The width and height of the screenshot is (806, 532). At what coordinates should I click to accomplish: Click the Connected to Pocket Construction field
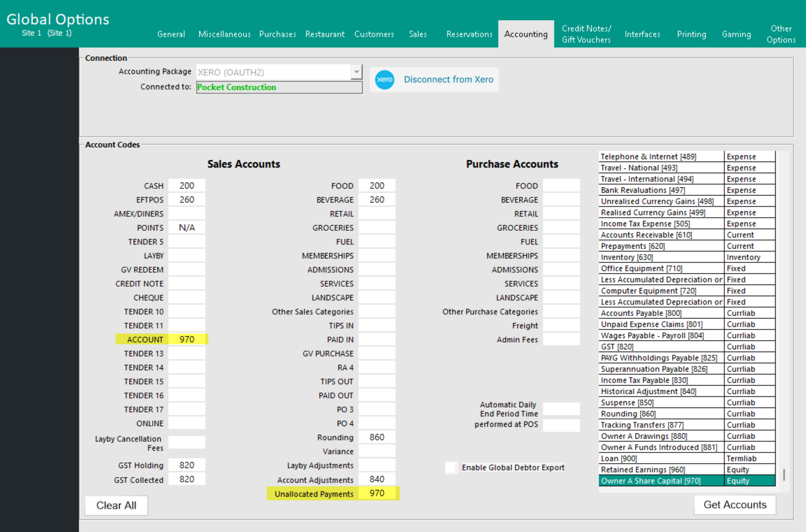(x=279, y=87)
